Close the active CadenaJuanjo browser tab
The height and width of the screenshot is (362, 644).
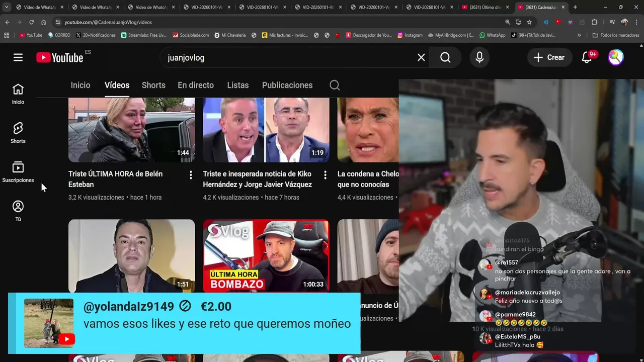pyautogui.click(x=563, y=7)
